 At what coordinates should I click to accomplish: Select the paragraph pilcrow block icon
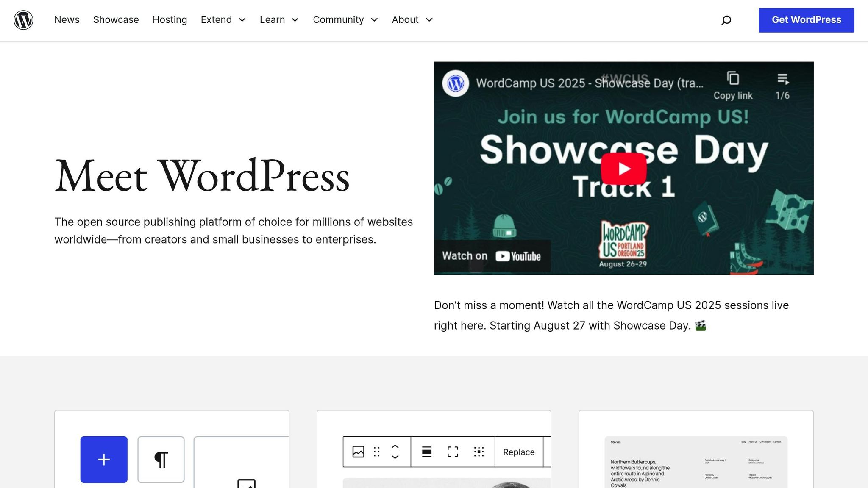[161, 459]
